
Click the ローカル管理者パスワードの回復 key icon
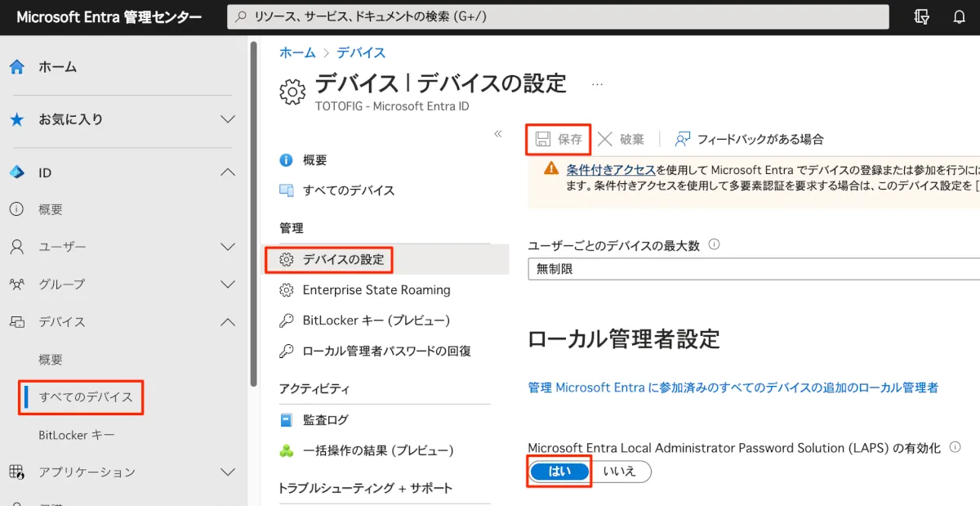click(x=286, y=352)
